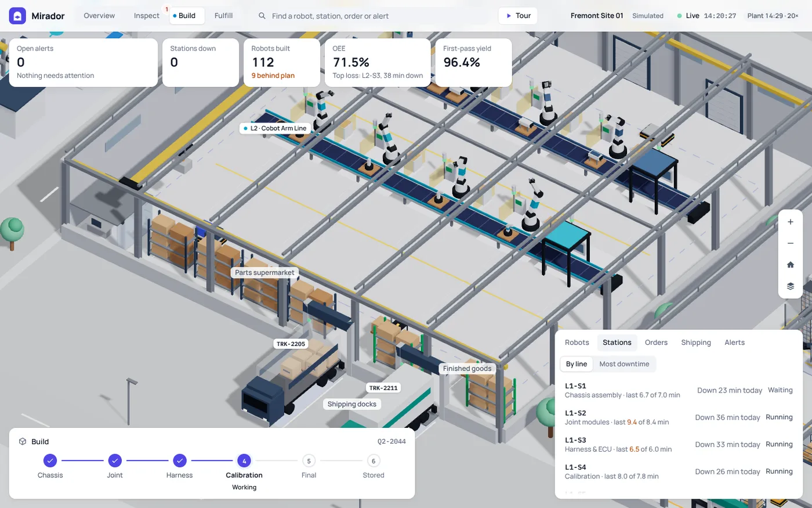The height and width of the screenshot is (508, 812).
Task: Open the Shipping panel tab
Action: (696, 343)
